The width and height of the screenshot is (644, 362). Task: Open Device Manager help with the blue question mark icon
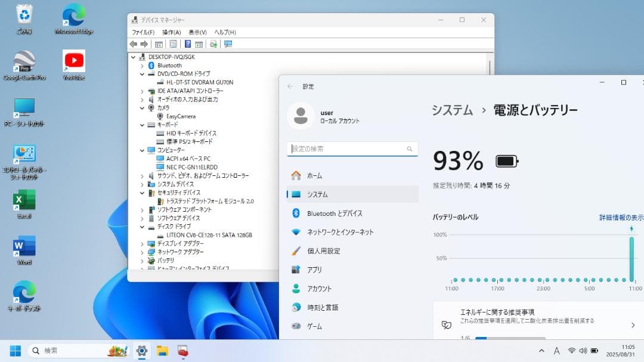pyautogui.click(x=188, y=44)
